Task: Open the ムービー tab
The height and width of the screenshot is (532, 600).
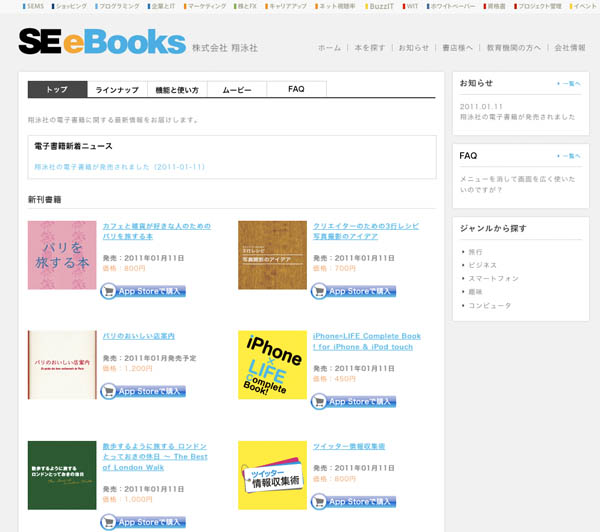Action: tap(237, 90)
